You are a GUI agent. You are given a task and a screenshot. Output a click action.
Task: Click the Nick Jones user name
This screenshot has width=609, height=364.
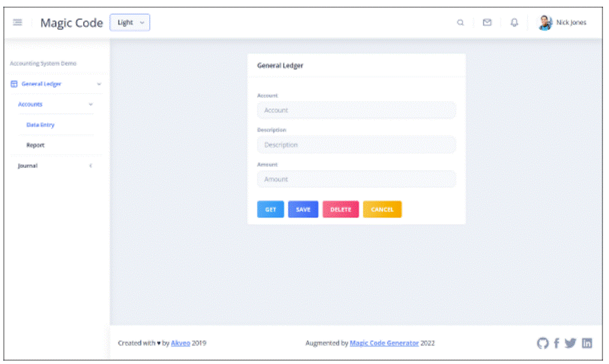[x=571, y=23]
